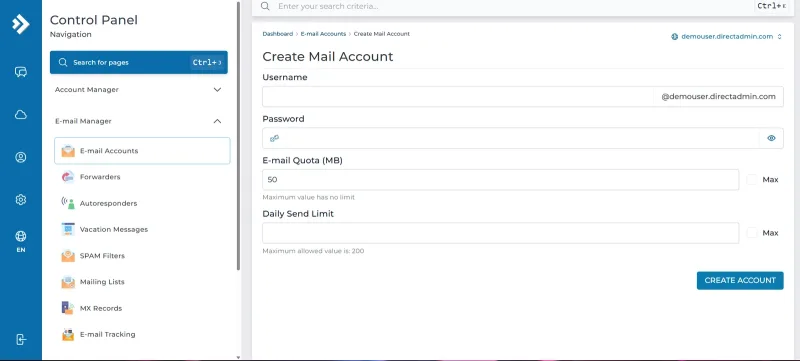This screenshot has width=800, height=361.
Task: Click the CREATE ACCOUNT button
Action: coord(740,280)
